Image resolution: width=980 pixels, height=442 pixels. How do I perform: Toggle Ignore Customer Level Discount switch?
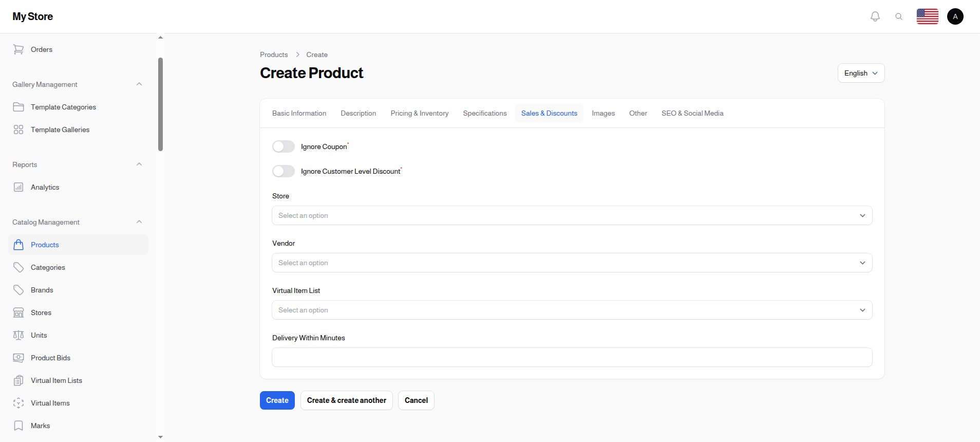pyautogui.click(x=284, y=171)
